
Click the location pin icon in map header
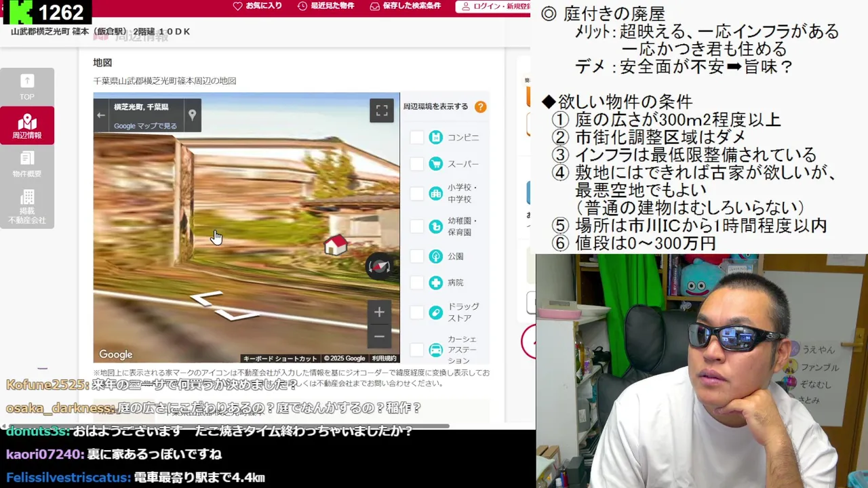[192, 115]
